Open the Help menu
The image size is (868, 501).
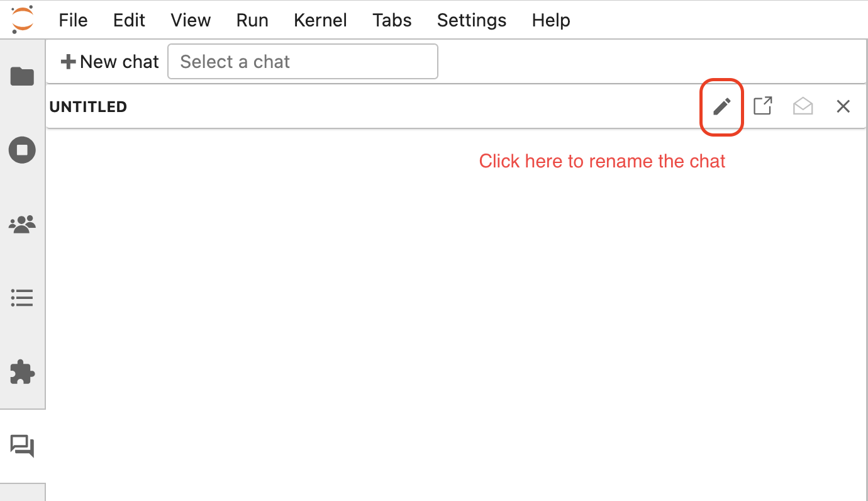pyautogui.click(x=551, y=20)
